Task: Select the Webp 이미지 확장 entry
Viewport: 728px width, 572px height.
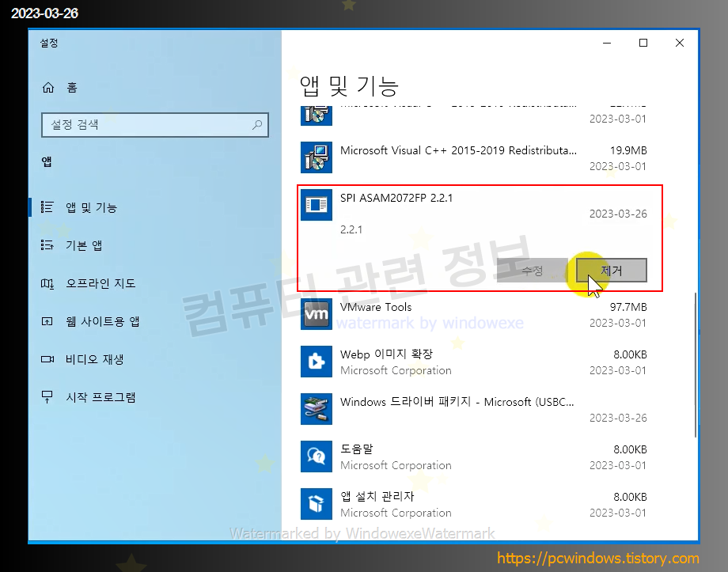Action: (386, 354)
